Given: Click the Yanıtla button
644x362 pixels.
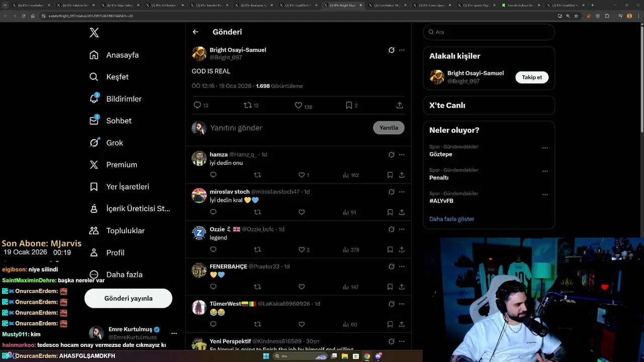Looking at the screenshot, I should coord(388,128).
